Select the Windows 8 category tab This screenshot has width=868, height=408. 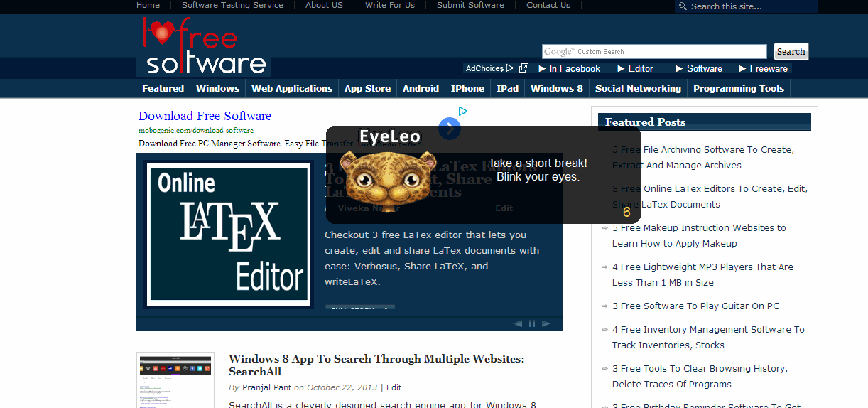(x=557, y=88)
